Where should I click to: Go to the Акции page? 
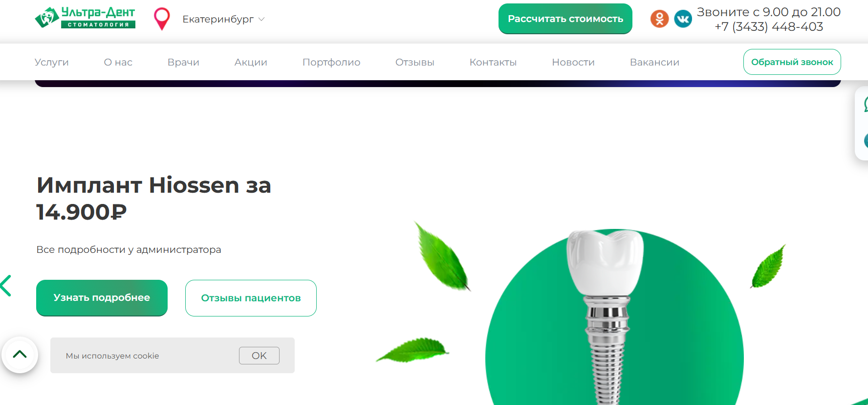tap(251, 62)
